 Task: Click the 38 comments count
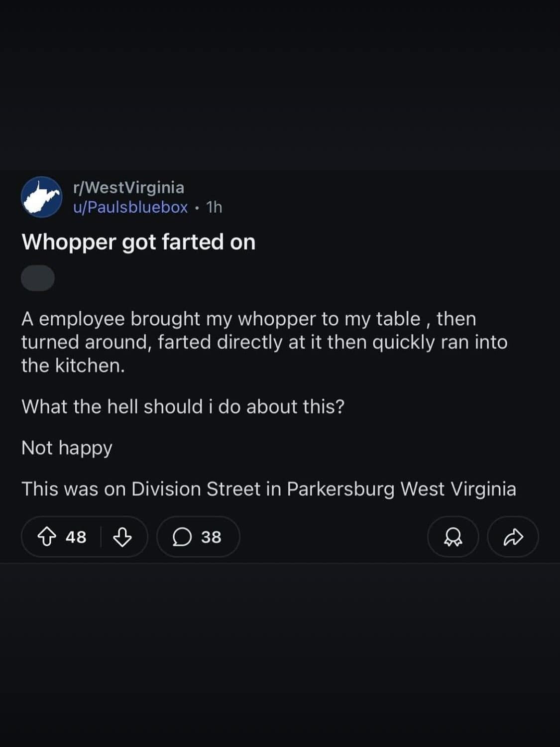tap(211, 537)
